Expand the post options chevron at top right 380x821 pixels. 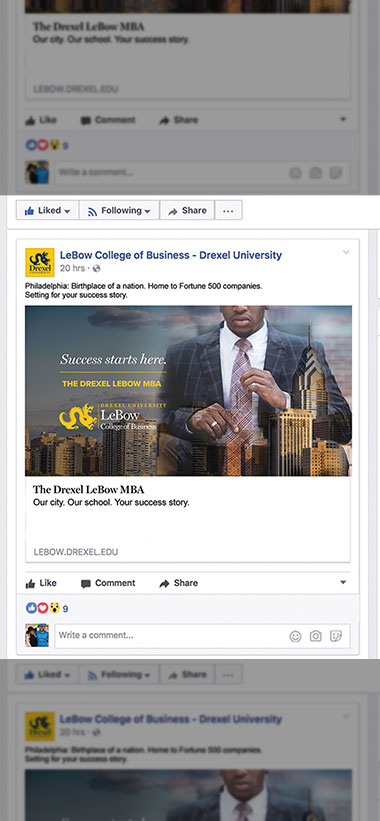coord(346,252)
